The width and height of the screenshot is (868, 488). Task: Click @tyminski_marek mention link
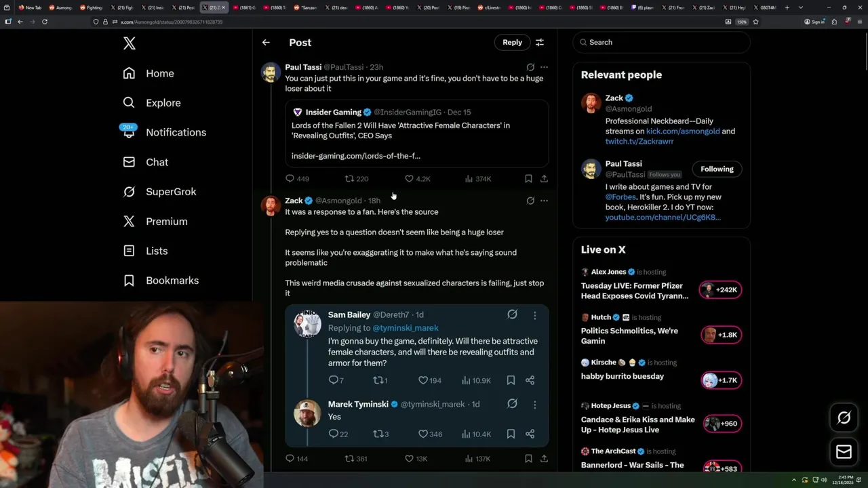(x=406, y=328)
